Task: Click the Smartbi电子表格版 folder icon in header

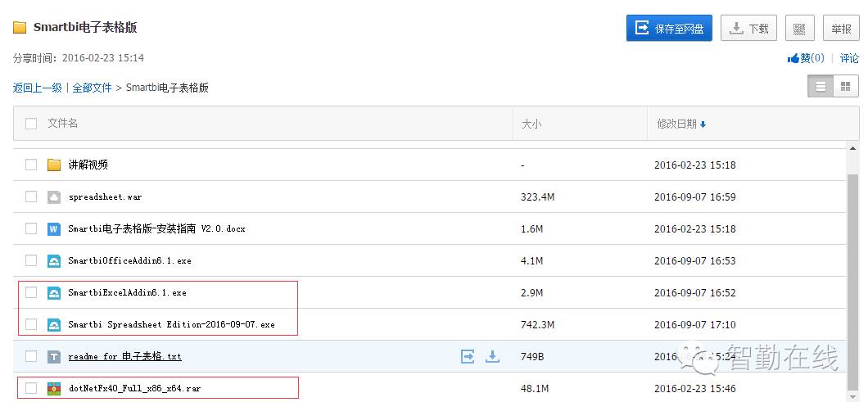Action: [20, 28]
